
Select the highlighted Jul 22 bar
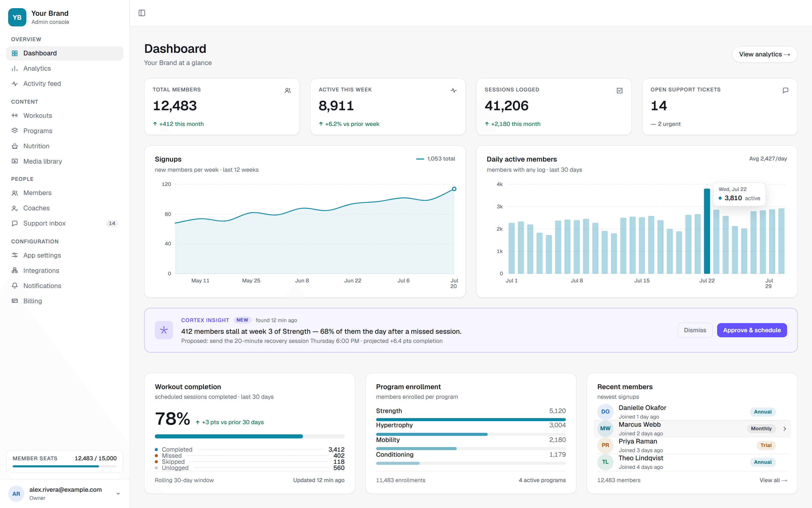coord(707,231)
